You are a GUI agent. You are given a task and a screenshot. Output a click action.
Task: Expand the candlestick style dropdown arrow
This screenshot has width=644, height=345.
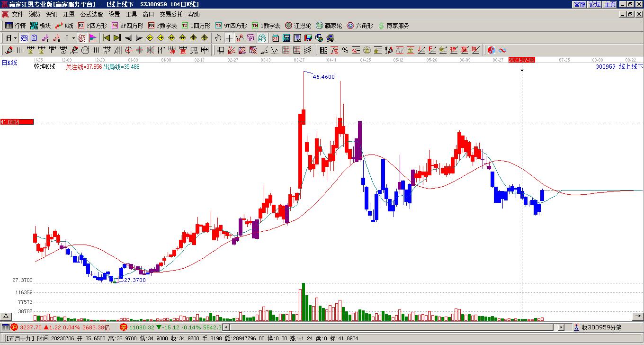coord(73,38)
